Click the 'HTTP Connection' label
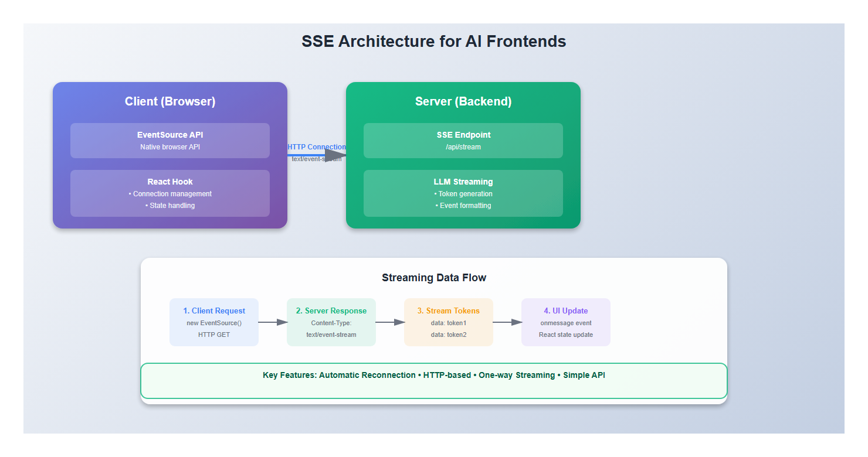The image size is (868, 457). [317, 147]
